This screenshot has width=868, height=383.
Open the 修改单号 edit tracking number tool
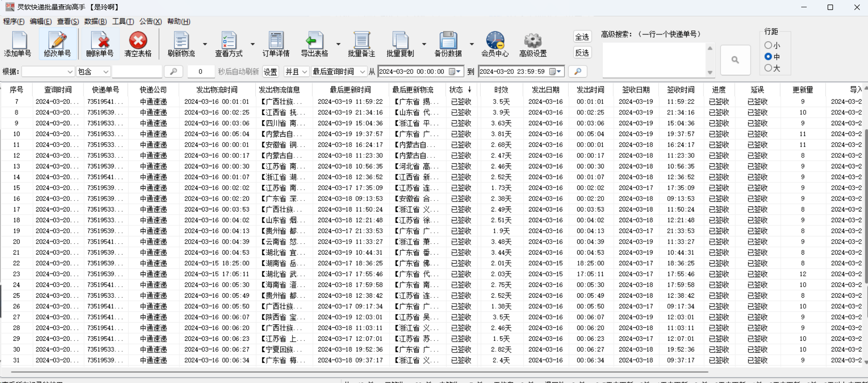click(x=58, y=44)
